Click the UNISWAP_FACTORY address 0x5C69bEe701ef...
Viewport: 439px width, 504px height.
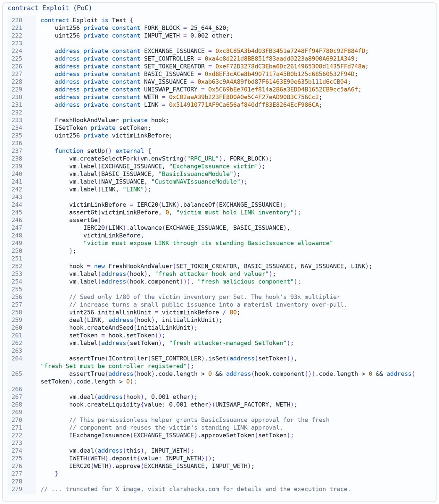(283, 89)
